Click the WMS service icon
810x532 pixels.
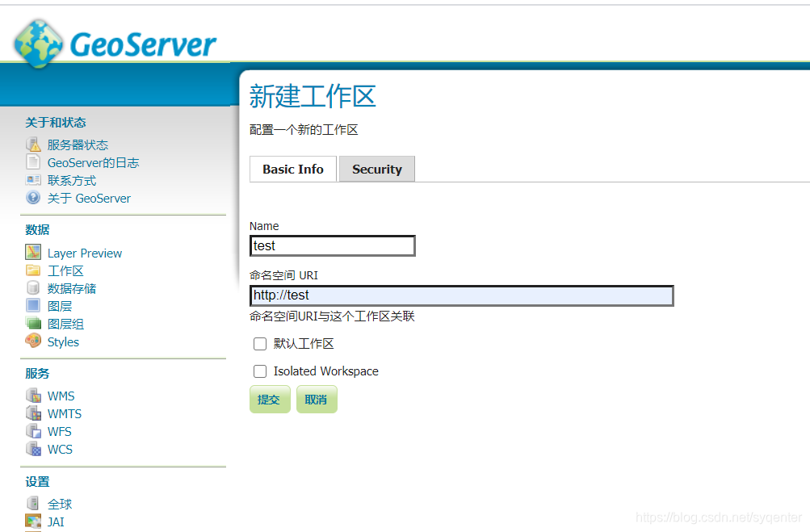(33, 395)
